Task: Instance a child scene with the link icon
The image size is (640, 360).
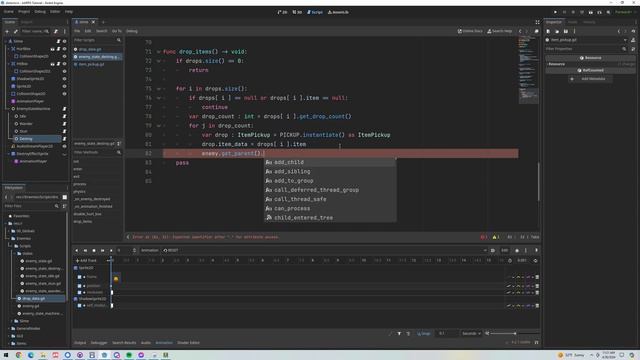Action: 16,31
